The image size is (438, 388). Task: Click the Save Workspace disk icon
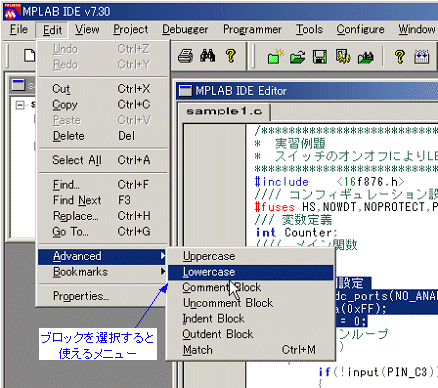coord(319,57)
